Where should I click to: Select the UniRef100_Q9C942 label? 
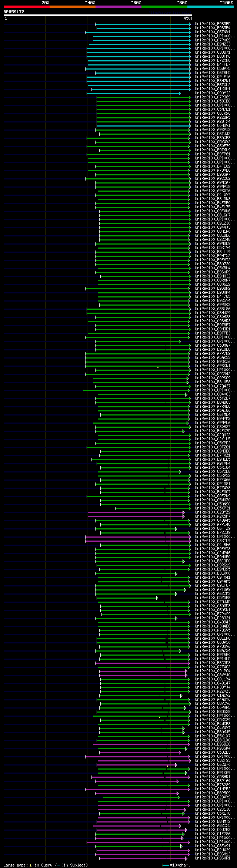coord(213,374)
